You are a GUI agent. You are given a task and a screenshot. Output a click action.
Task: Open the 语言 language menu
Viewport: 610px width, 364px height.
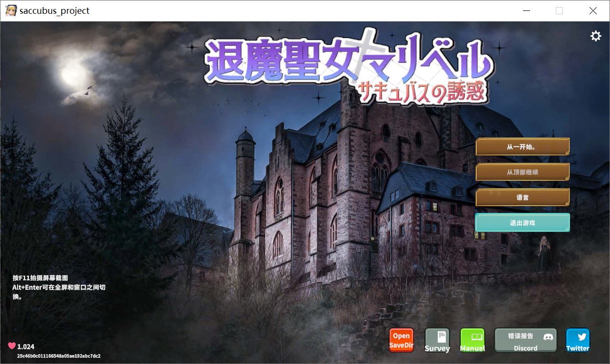click(x=522, y=197)
